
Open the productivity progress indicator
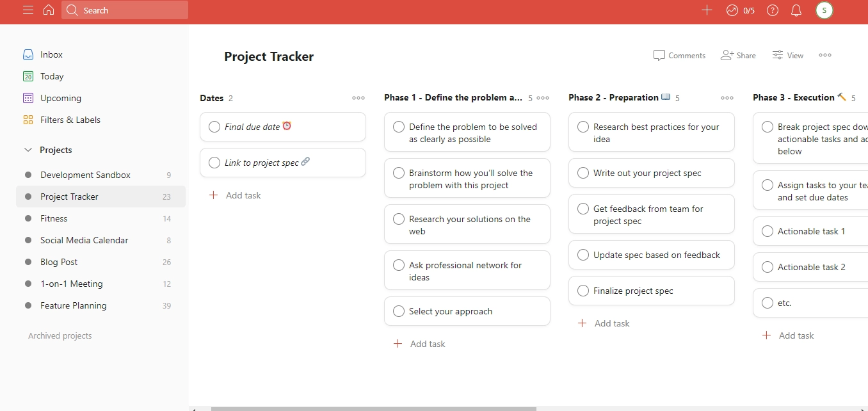741,10
